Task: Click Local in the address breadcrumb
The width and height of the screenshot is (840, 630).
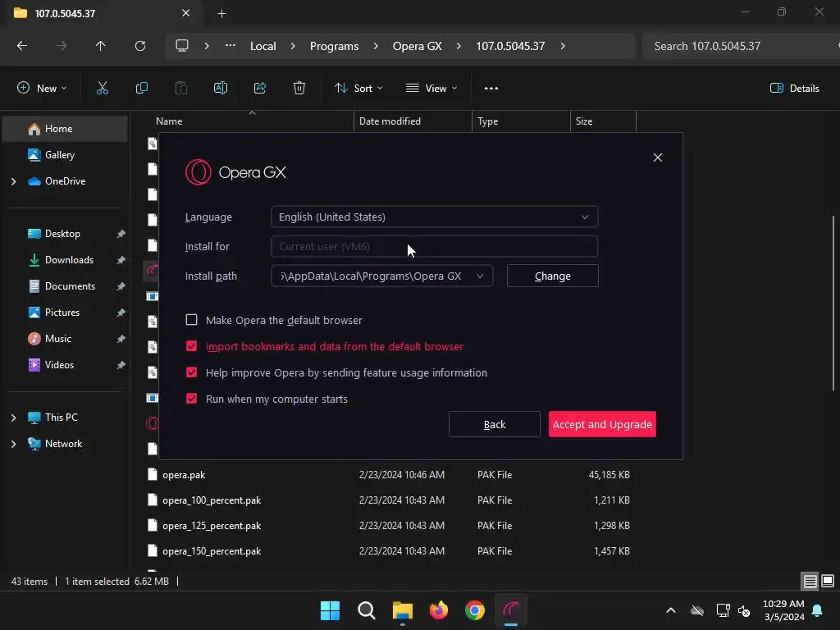Action: coord(263,46)
